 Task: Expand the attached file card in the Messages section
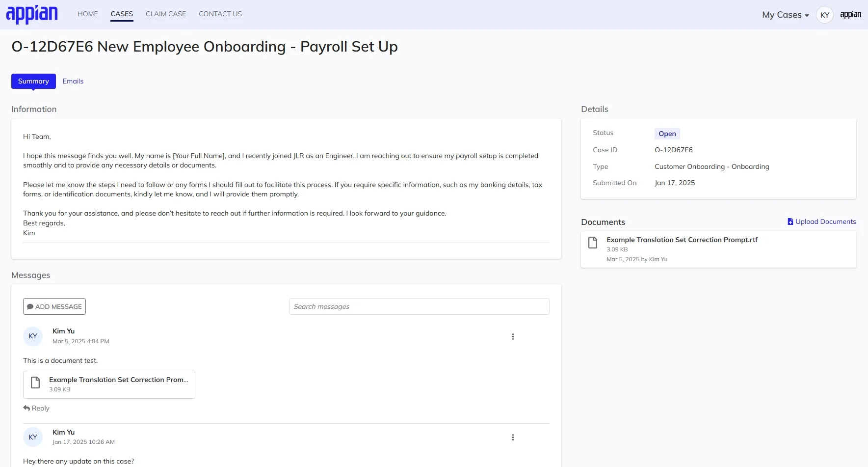tap(109, 385)
